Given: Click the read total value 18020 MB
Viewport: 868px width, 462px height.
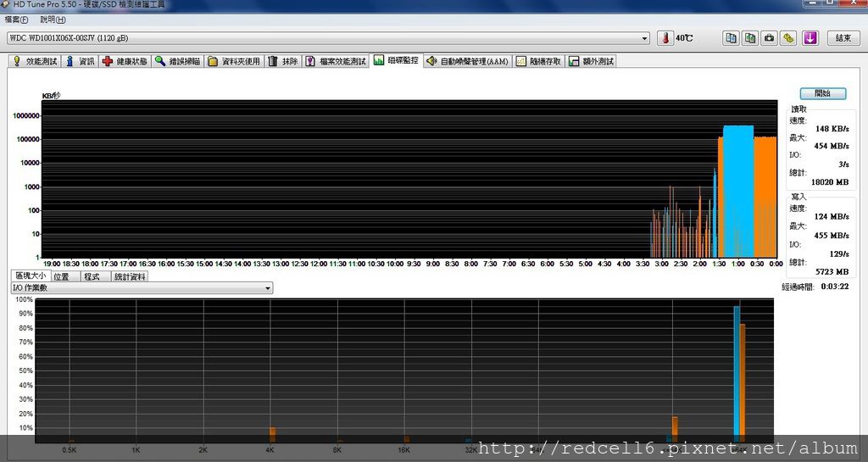Looking at the screenshot, I should coord(830,182).
